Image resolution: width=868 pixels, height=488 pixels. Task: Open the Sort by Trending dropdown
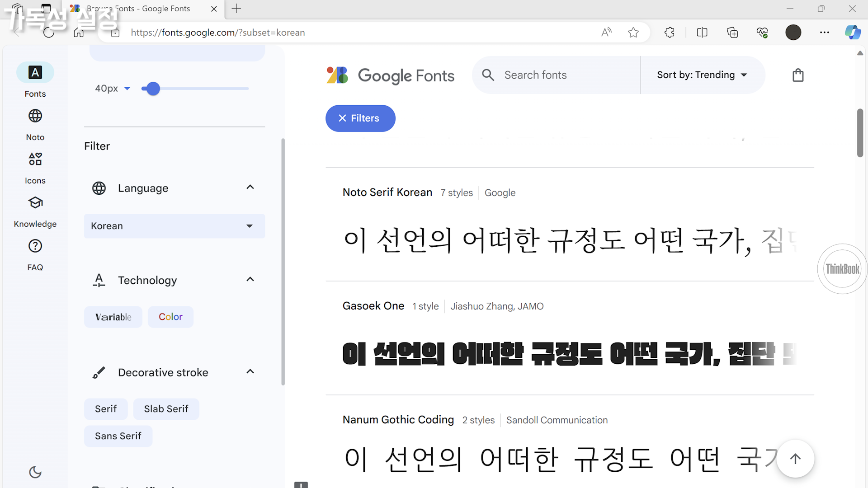pyautogui.click(x=702, y=75)
